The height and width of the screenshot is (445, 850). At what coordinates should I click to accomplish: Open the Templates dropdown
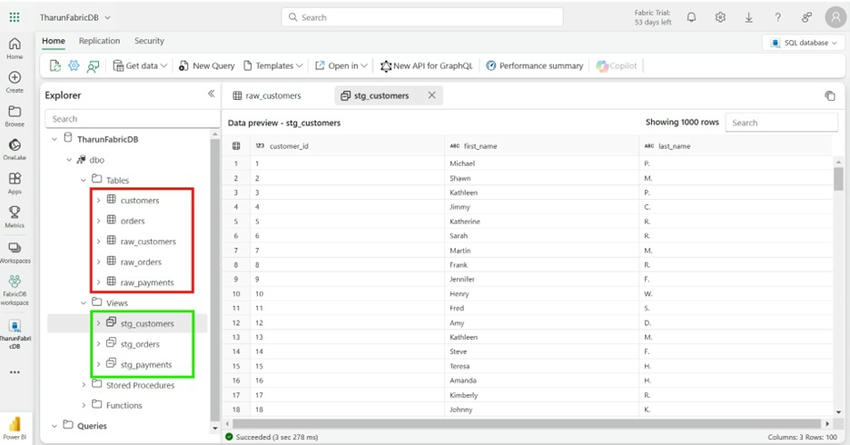(x=273, y=66)
